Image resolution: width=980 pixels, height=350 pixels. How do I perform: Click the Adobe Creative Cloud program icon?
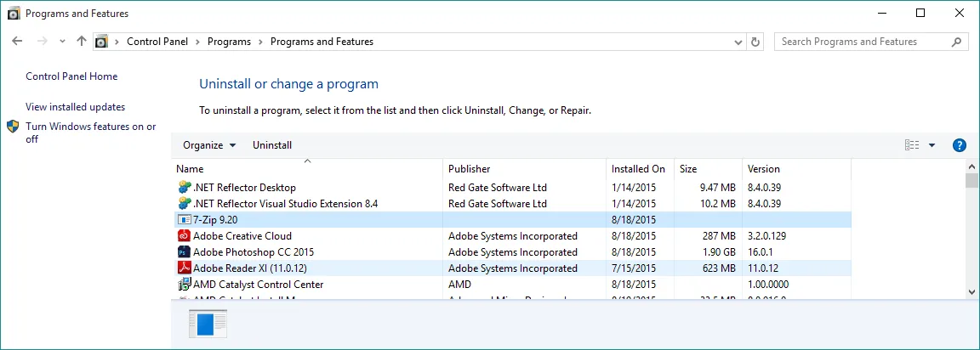pos(184,236)
